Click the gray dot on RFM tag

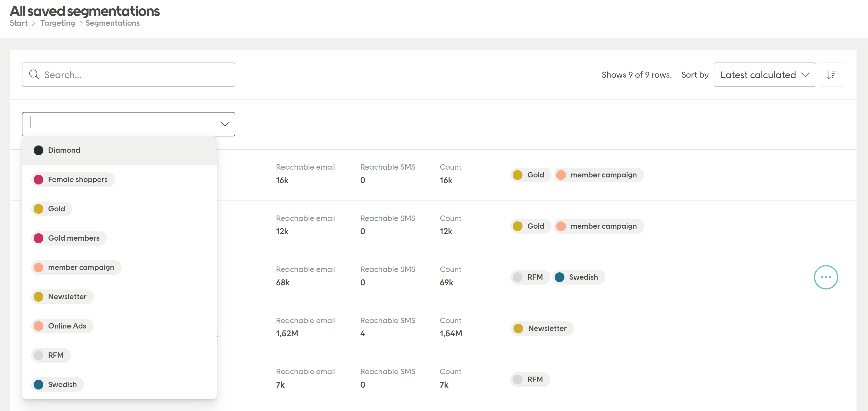39,355
